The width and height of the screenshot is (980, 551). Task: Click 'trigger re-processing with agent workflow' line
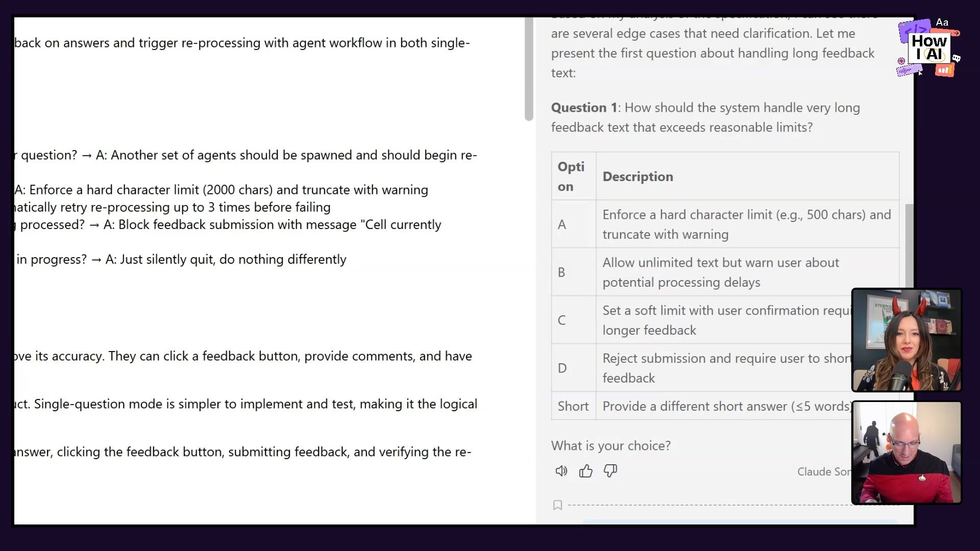click(242, 43)
